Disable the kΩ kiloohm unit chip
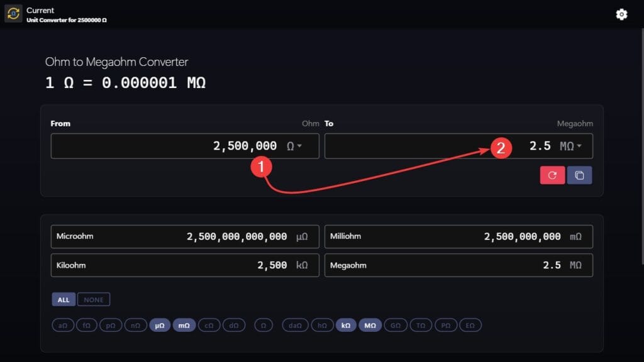Image resolution: width=644 pixels, height=362 pixels. [346, 326]
